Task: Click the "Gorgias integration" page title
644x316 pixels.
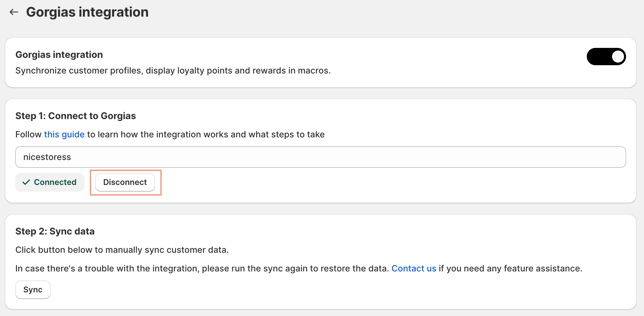Action: (87, 12)
